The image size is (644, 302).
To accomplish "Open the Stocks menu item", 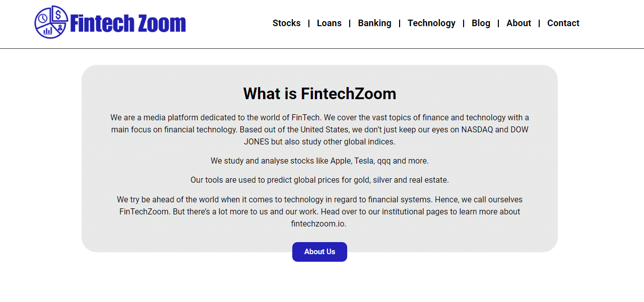I will (286, 23).
